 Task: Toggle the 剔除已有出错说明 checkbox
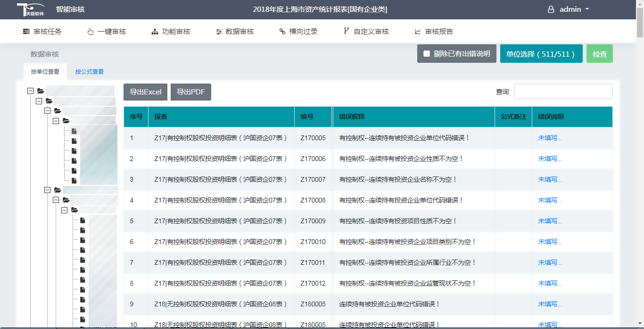coord(427,54)
